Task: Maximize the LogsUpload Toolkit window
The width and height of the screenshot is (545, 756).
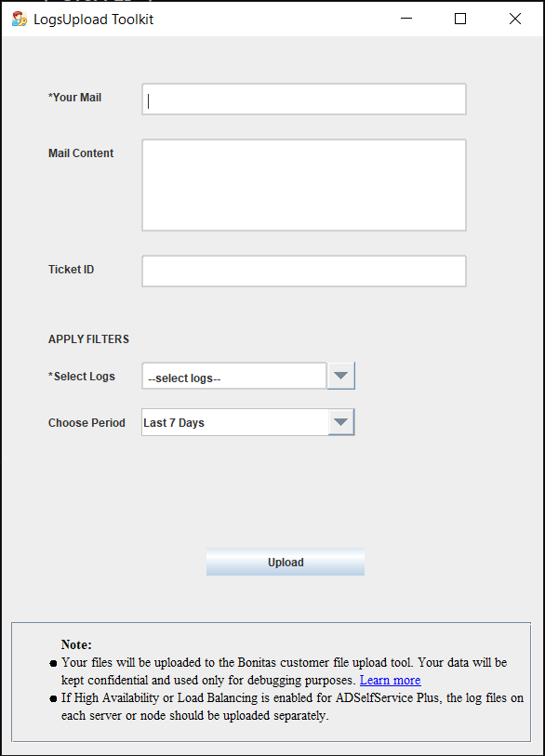Action: (459, 18)
